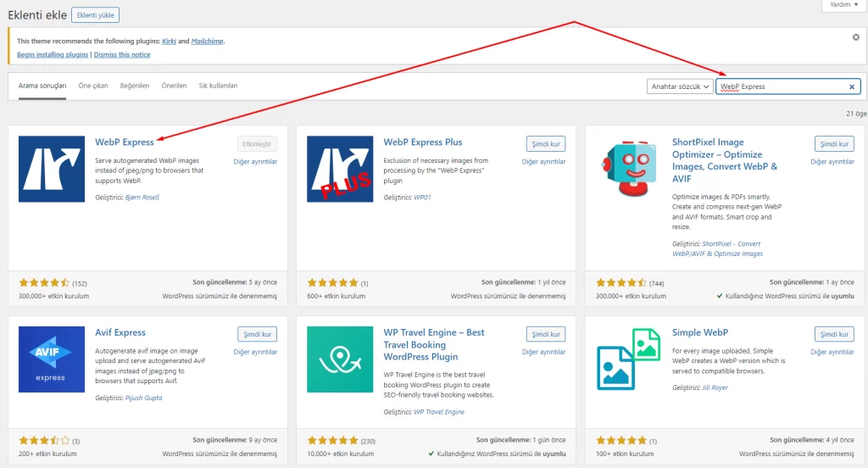Click the WebP Express Plus plugin icon

[x=340, y=169]
